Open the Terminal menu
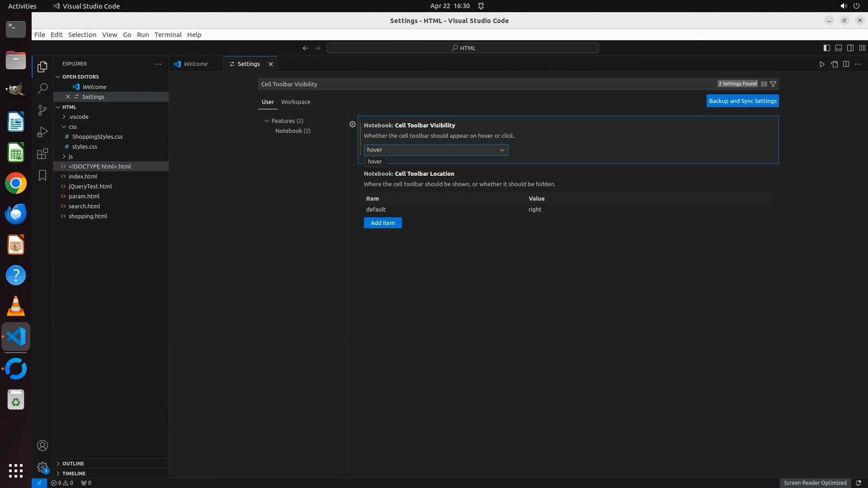868x488 pixels. coord(168,35)
